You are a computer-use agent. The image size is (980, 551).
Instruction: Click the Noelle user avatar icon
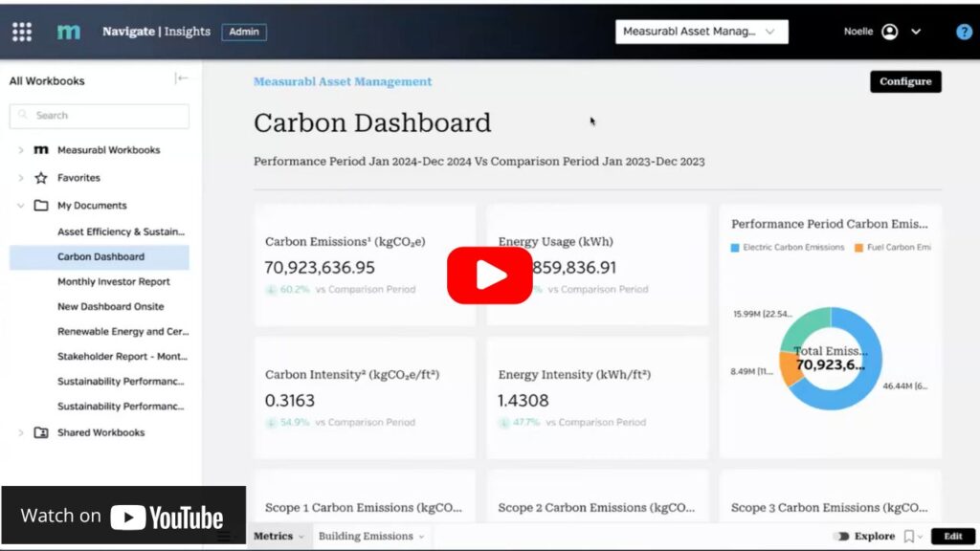coord(889,32)
